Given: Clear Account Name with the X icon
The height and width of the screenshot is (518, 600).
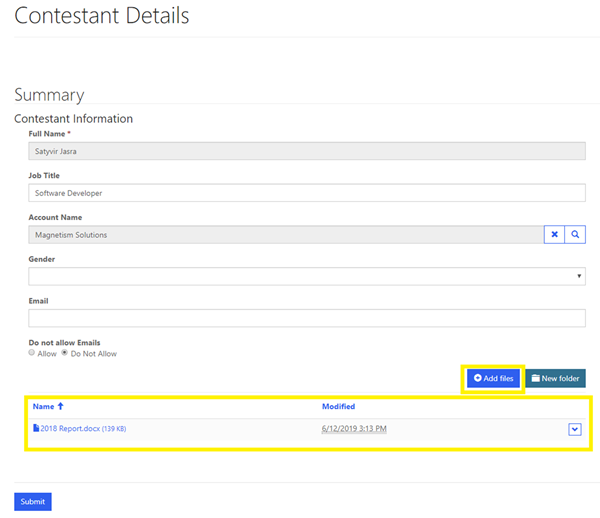Looking at the screenshot, I should [x=554, y=234].
